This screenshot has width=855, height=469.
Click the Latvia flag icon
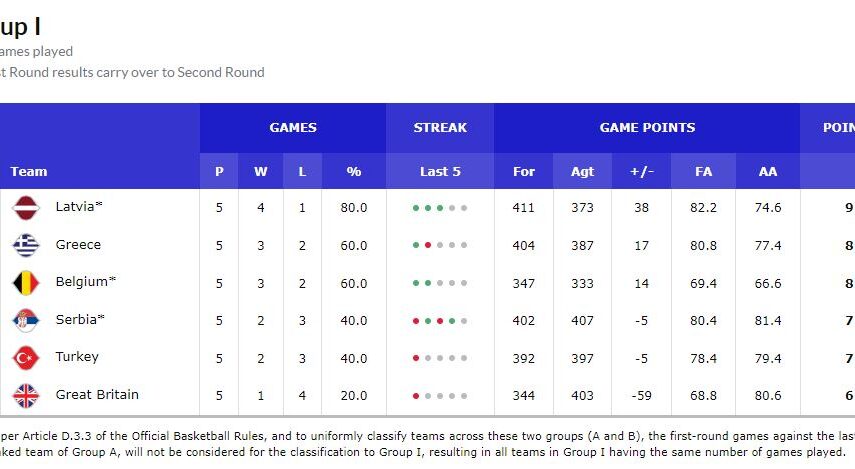pos(25,208)
